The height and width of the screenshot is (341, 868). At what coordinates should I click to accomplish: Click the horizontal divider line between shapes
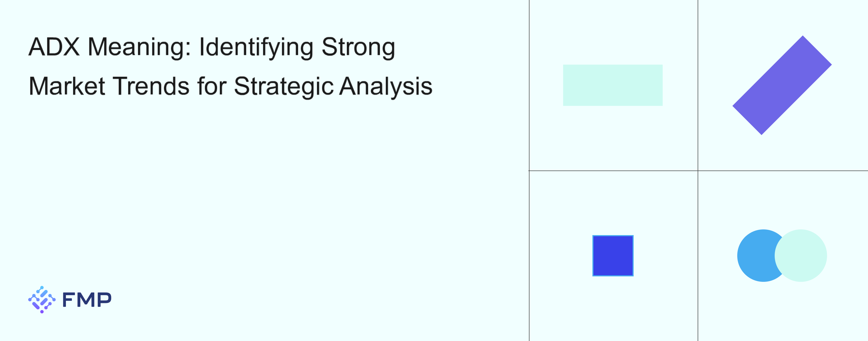click(x=698, y=171)
